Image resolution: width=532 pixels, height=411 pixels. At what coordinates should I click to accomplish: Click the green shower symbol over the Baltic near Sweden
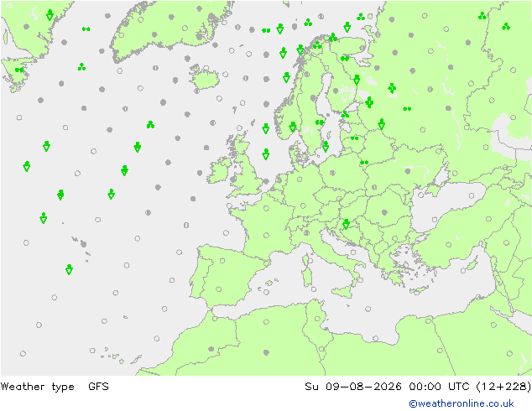click(x=326, y=147)
